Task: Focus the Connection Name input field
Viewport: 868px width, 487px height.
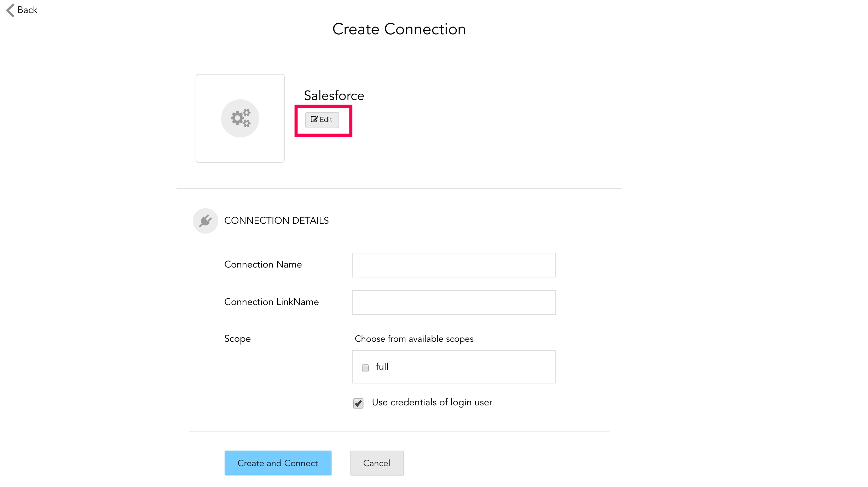Action: point(453,265)
